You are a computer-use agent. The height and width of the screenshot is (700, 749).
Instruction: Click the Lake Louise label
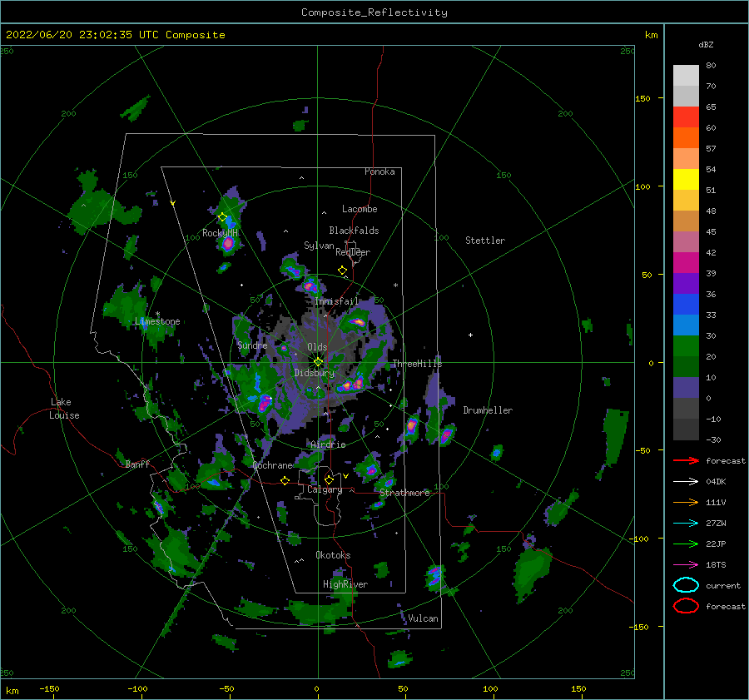[64, 409]
